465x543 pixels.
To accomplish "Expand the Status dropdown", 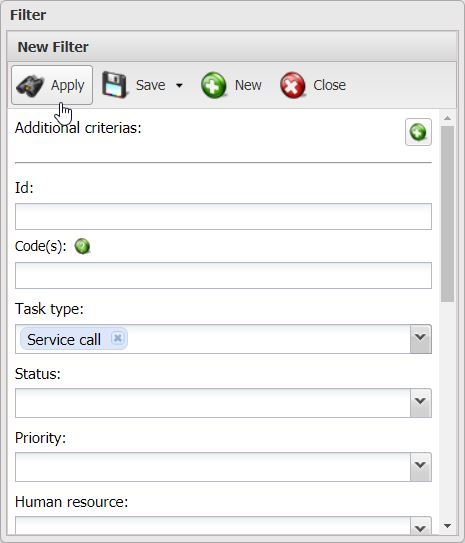I will point(420,403).
